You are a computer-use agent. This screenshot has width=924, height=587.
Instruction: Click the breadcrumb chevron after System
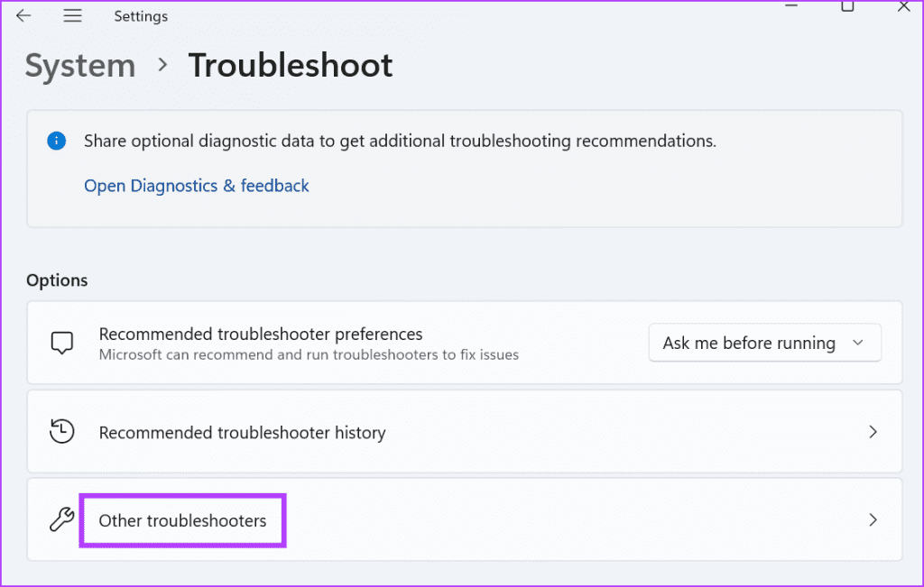pyautogui.click(x=162, y=66)
